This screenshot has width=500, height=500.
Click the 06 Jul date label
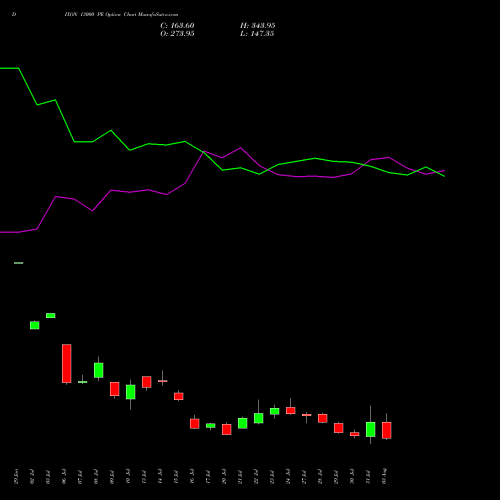[x=64, y=476]
